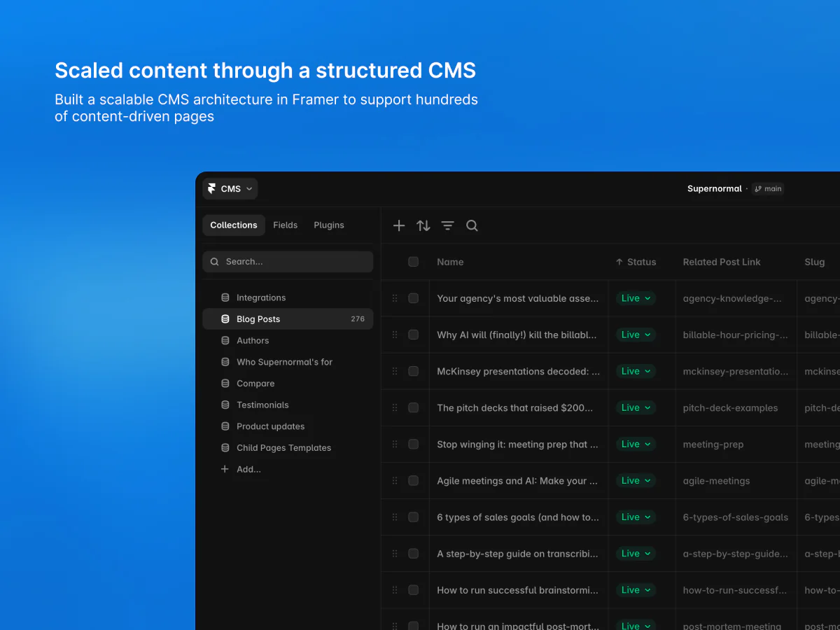Click the a-step-by-step-guide related link cell
Viewport: 840px width, 630px height.
(736, 553)
